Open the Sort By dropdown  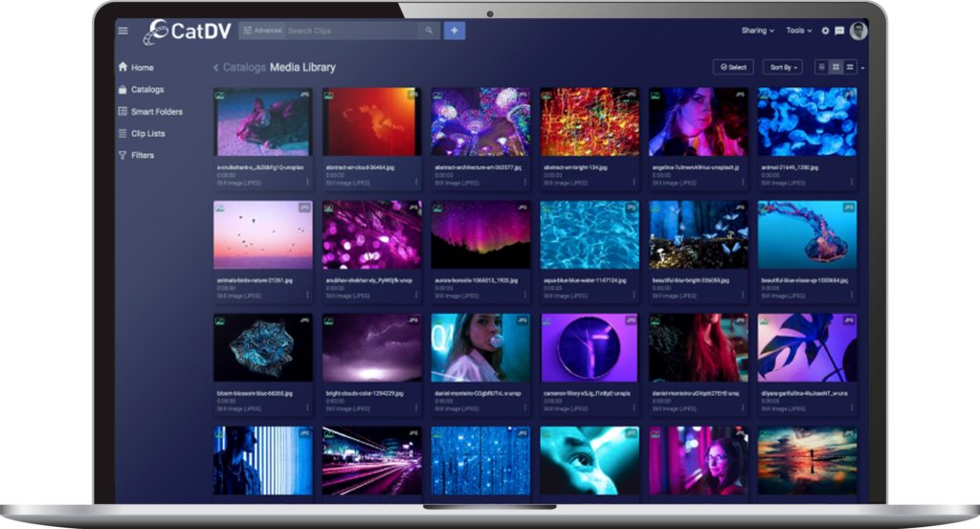coord(782,67)
